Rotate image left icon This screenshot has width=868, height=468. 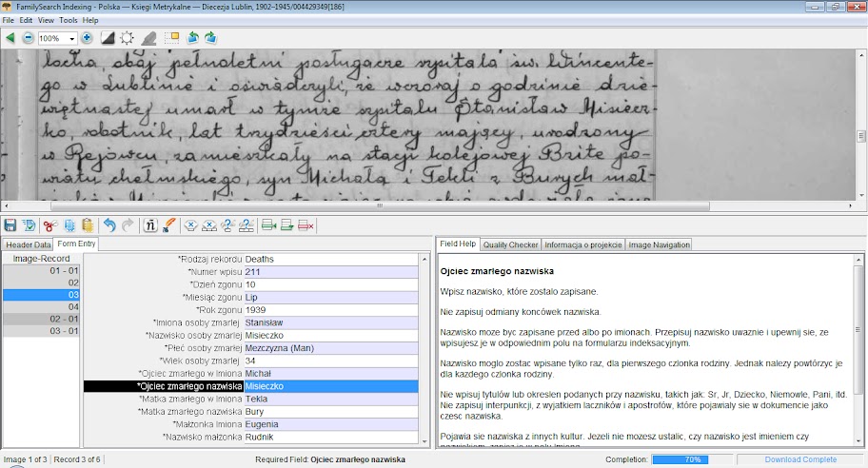pyautogui.click(x=192, y=38)
